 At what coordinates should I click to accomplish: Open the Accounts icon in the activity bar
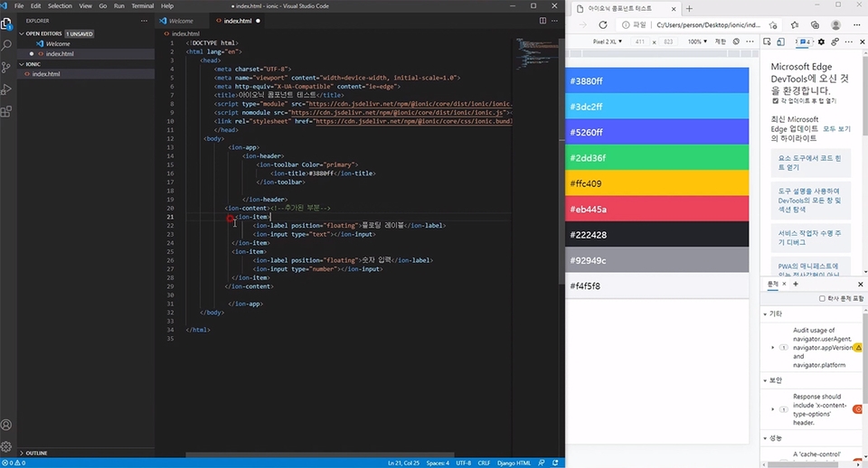6,425
